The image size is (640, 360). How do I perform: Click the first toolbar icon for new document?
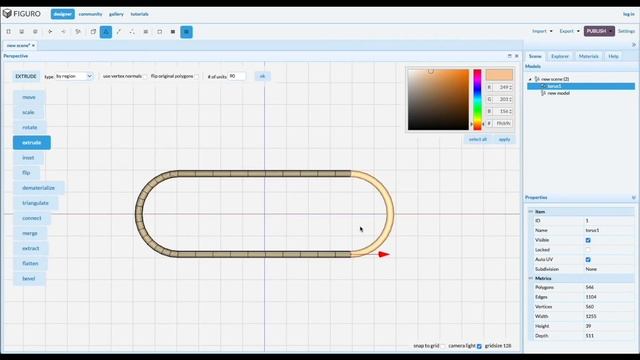coord(9,32)
